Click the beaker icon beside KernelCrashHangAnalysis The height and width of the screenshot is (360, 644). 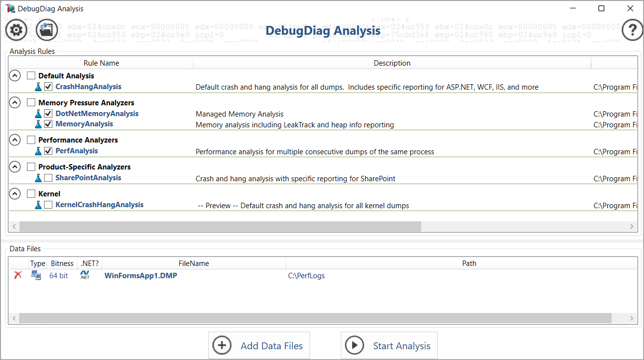pos(39,205)
